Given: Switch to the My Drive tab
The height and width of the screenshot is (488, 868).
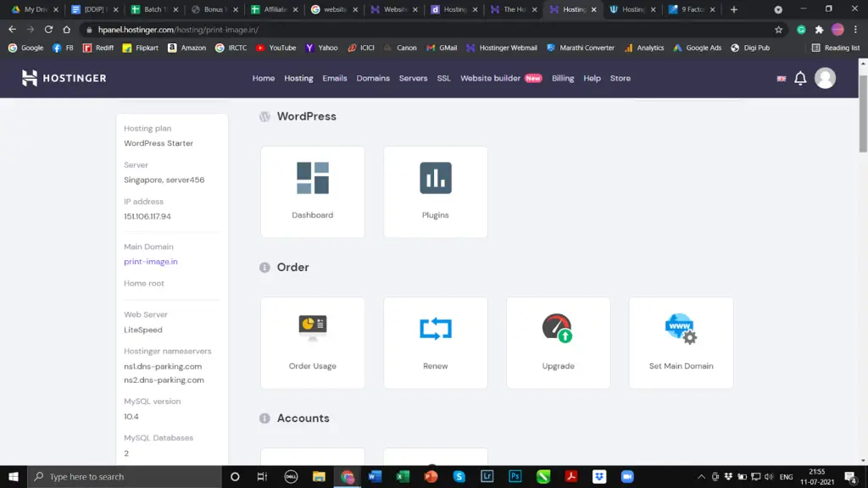Looking at the screenshot, I should 34,9.
